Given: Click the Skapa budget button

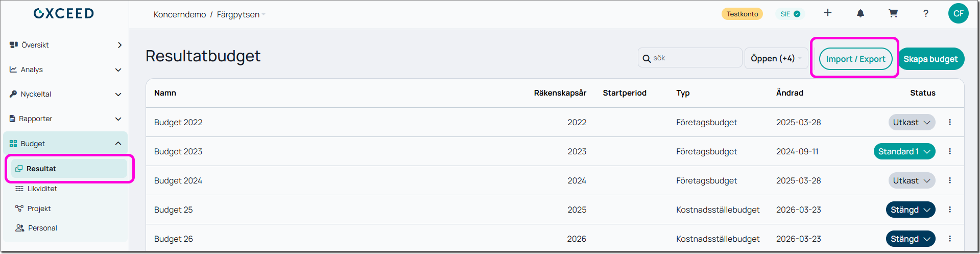Looking at the screenshot, I should (x=930, y=59).
